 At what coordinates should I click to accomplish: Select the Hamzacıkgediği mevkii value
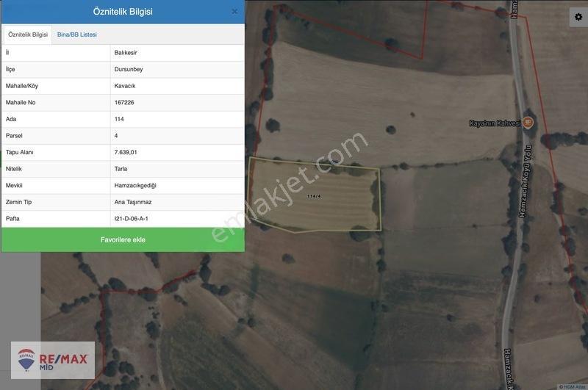pos(135,185)
